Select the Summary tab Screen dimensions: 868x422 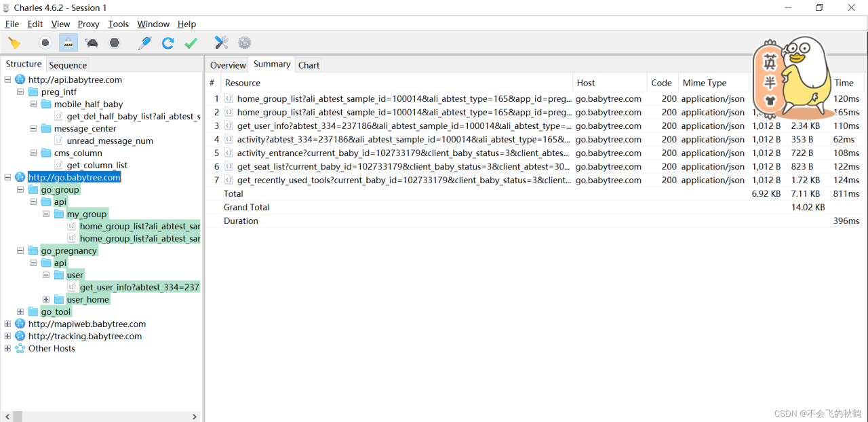[x=272, y=64]
